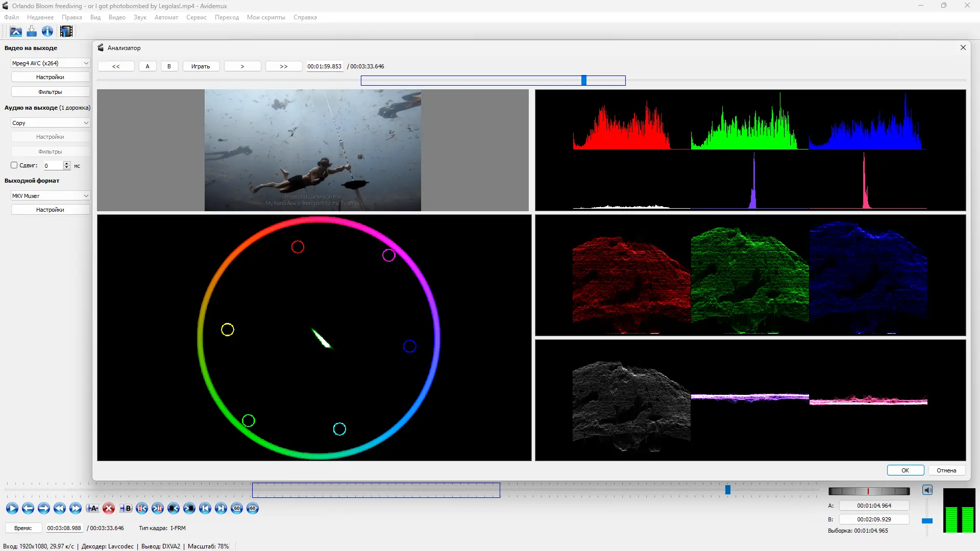This screenshot has width=980, height=551.
Task: Click the Open video file icon
Action: click(x=16, y=32)
